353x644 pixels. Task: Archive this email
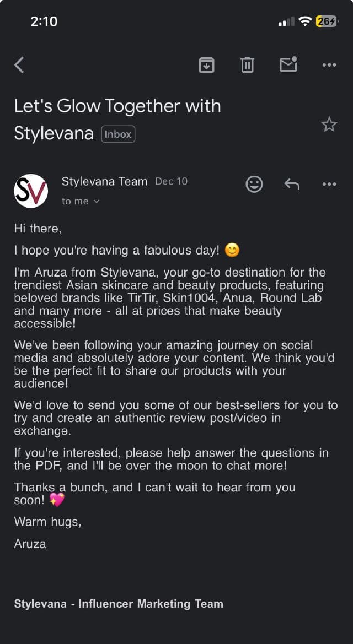[206, 65]
